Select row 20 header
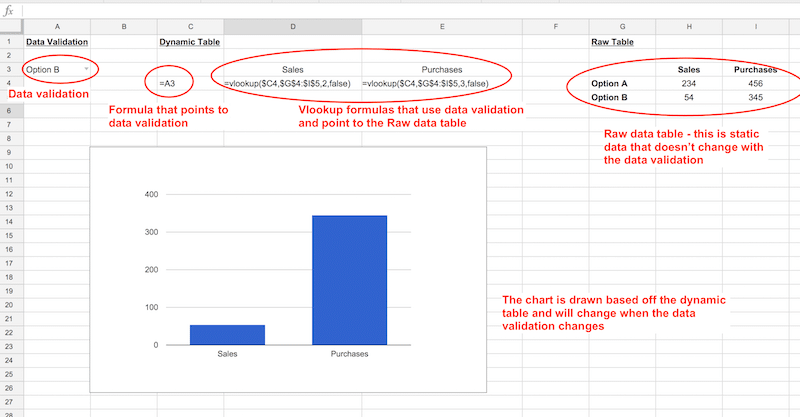Viewport: 800px width, 417px height. (x=9, y=305)
